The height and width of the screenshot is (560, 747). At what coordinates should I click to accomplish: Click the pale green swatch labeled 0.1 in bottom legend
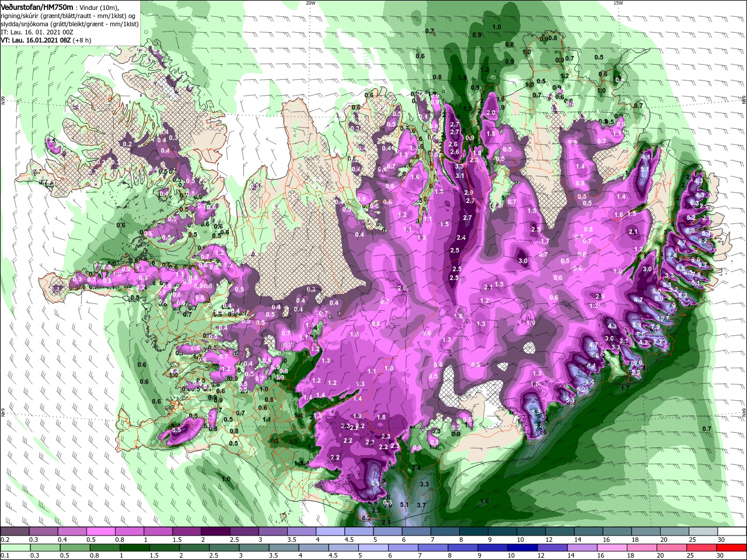(15, 548)
